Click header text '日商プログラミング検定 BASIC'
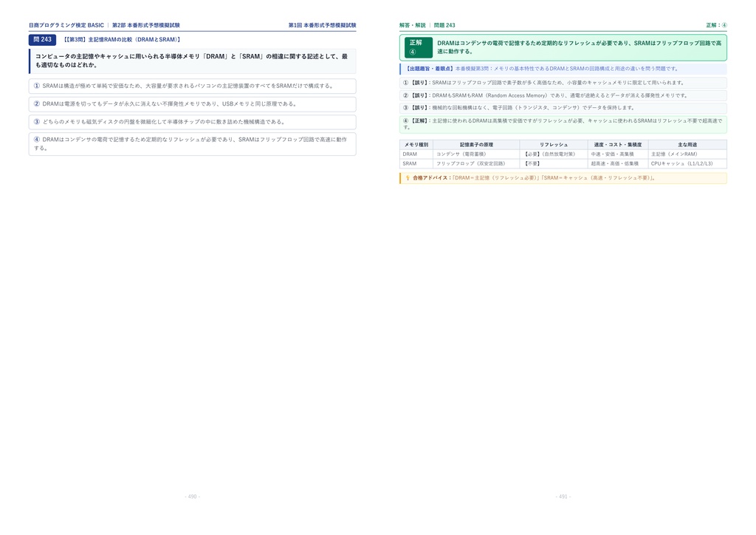This screenshot has height=535, width=756. tap(66, 25)
